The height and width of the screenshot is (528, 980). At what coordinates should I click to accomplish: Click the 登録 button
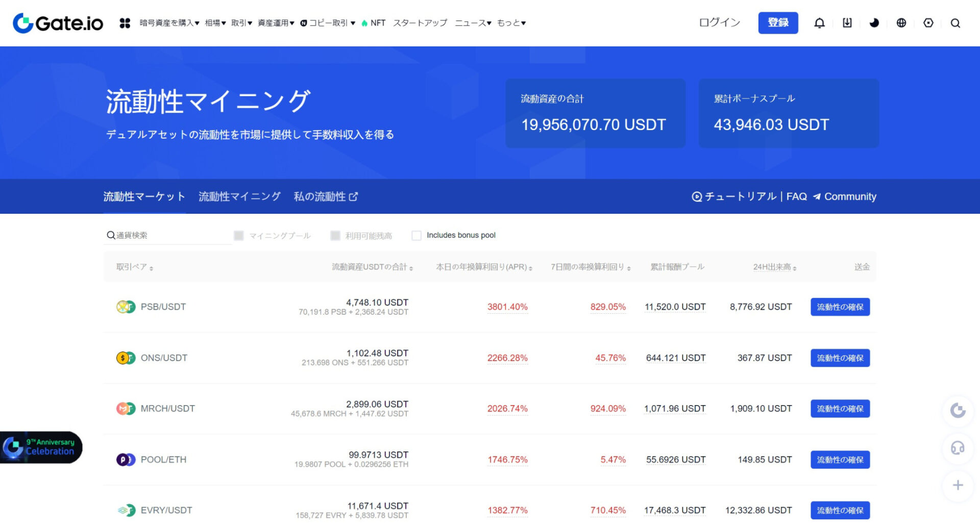click(x=778, y=23)
